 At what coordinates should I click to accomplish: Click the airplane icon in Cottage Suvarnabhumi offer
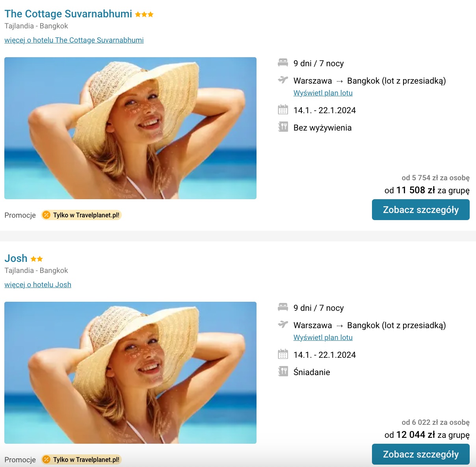pyautogui.click(x=283, y=80)
